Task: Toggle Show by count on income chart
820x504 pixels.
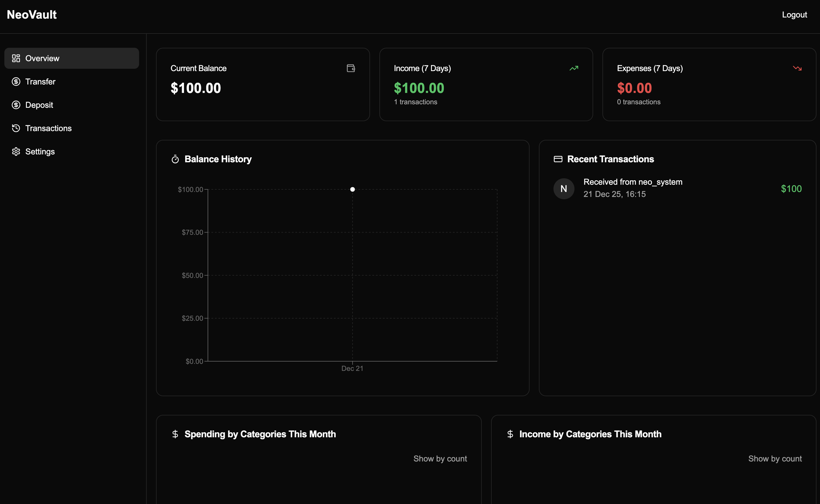Action: pyautogui.click(x=775, y=458)
